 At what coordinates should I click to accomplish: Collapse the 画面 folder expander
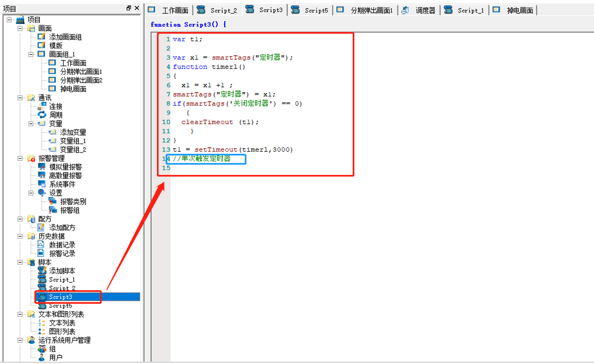click(20, 28)
